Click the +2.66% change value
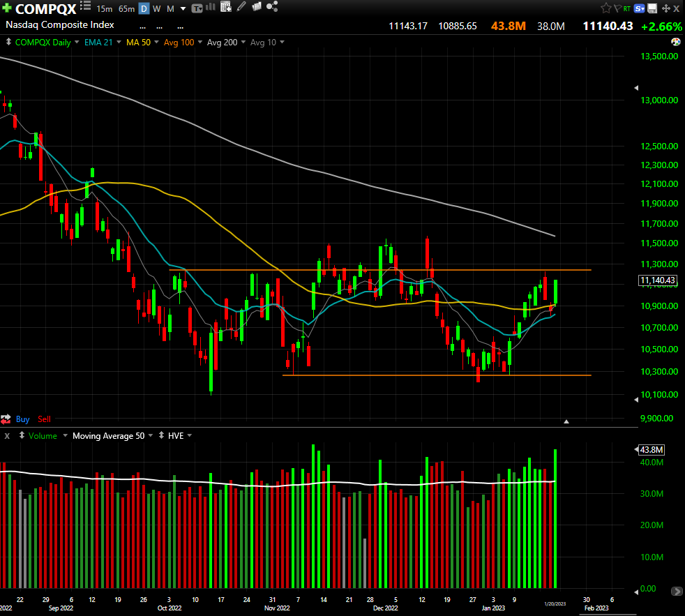 coord(661,27)
